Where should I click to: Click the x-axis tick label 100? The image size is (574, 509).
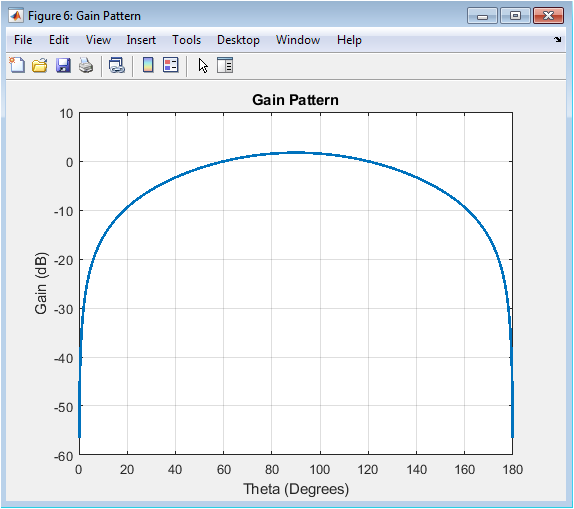pyautogui.click(x=320, y=469)
